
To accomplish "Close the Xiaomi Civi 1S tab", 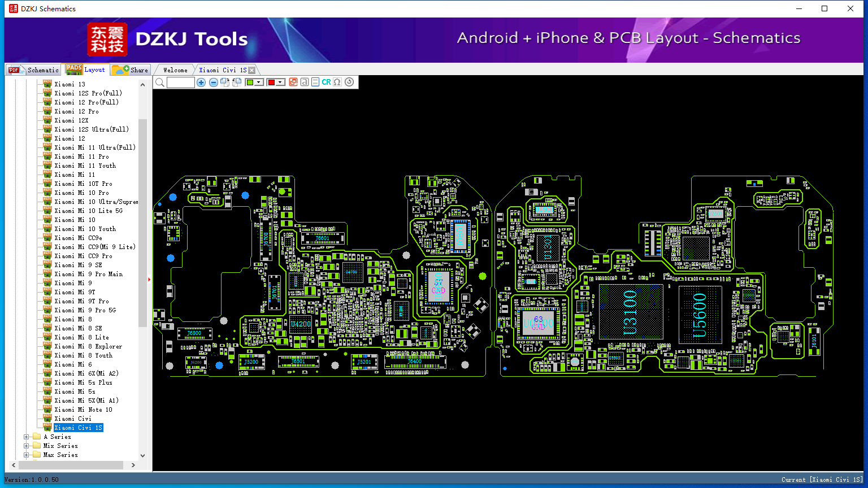I will coord(252,70).
